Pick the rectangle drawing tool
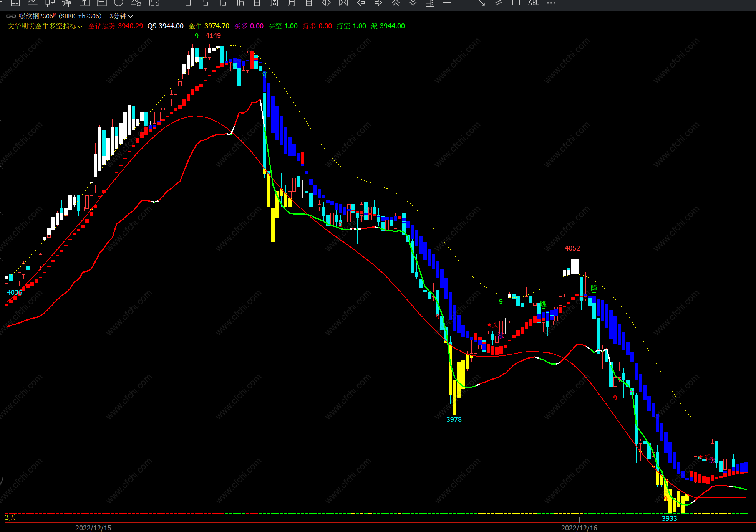756x532 pixels. click(516, 3)
